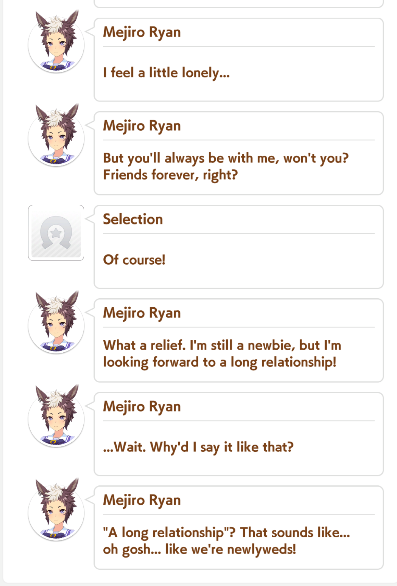Viewport: 397px width, 586px height.
Task: Click Mejiro Ryan name in the first bubble
Action: (142, 32)
